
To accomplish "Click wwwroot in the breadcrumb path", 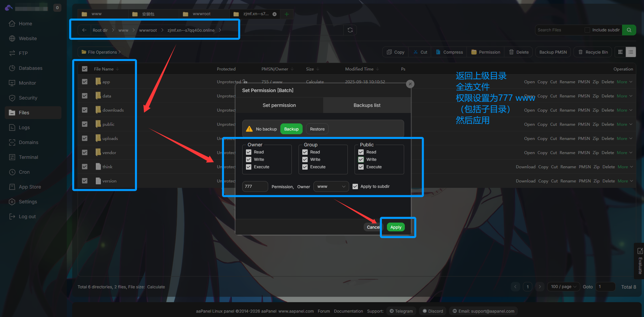I will point(148,30).
